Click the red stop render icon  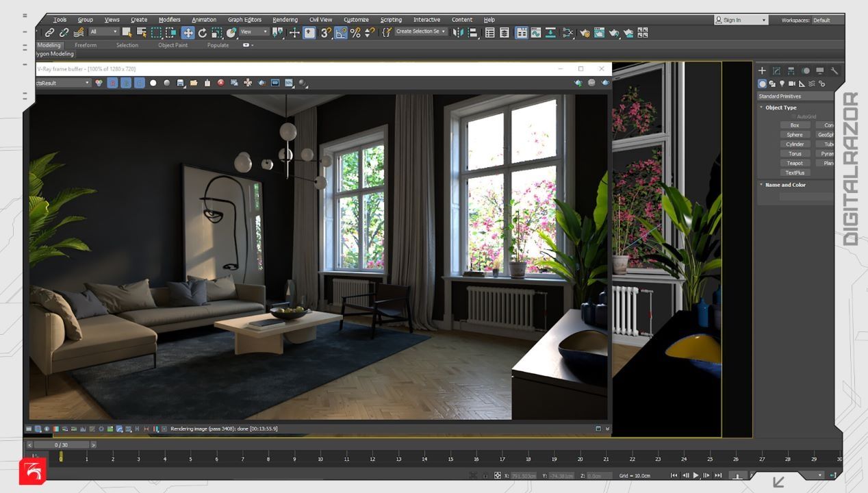[x=220, y=83]
